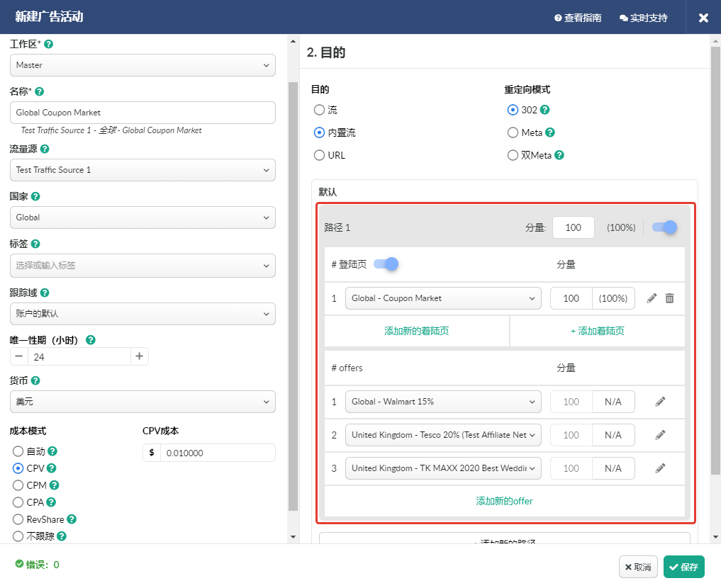Click help icon next to 跟踪域 label

click(x=45, y=293)
